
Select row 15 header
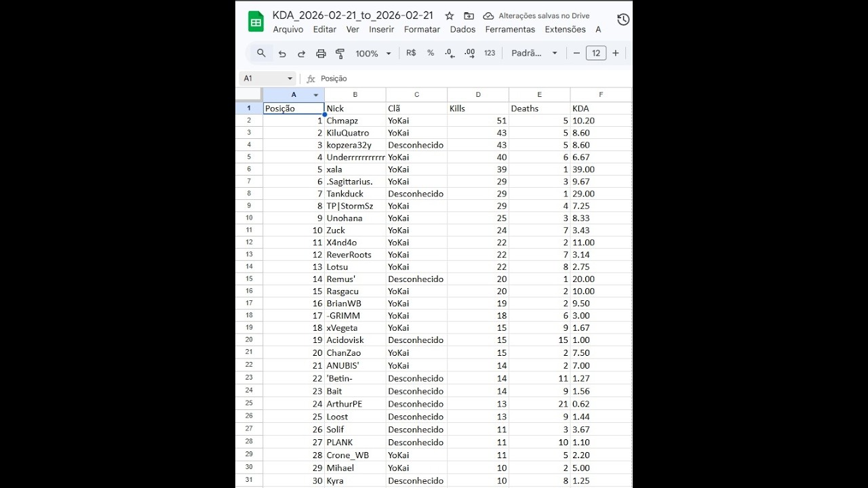tap(249, 279)
